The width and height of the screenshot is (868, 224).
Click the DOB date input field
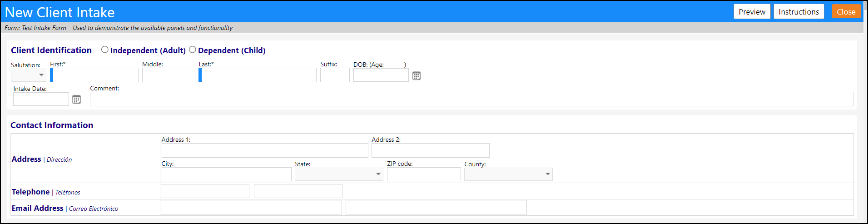pyautogui.click(x=381, y=75)
